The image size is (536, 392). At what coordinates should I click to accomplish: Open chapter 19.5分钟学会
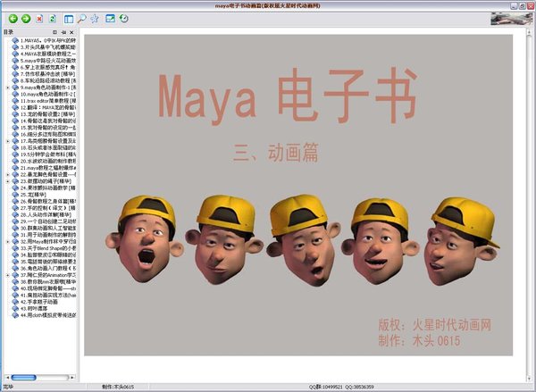(x=48, y=154)
